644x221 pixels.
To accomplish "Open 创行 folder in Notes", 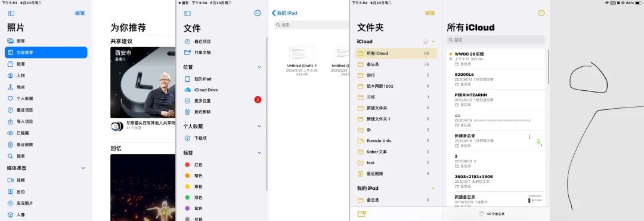I will (x=396, y=75).
